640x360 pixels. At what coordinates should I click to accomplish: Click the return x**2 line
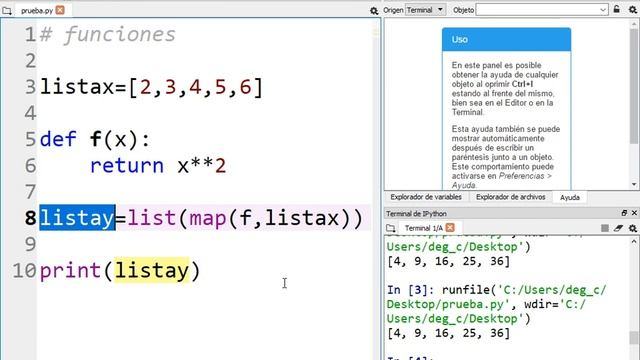pyautogui.click(x=158, y=166)
